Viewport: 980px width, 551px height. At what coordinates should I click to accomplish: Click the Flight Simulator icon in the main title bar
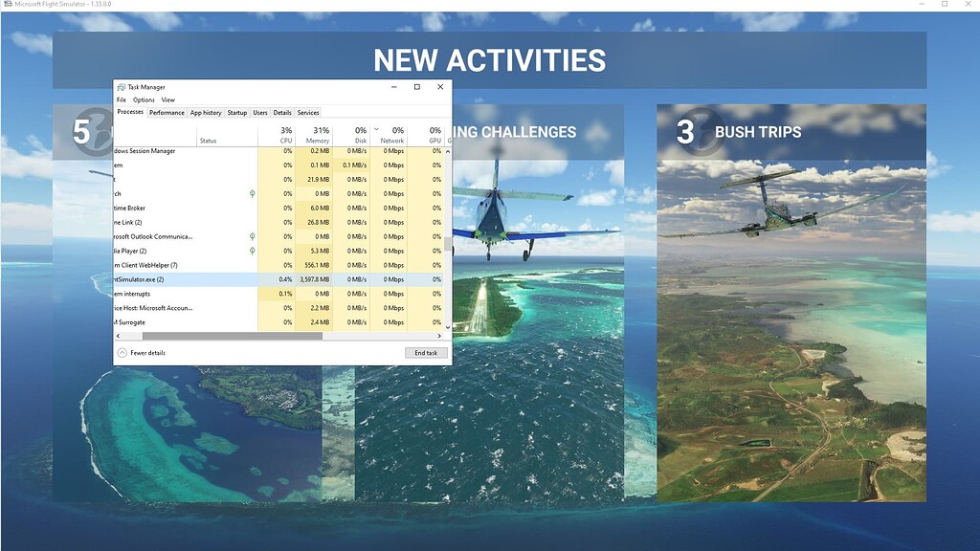coord(7,5)
